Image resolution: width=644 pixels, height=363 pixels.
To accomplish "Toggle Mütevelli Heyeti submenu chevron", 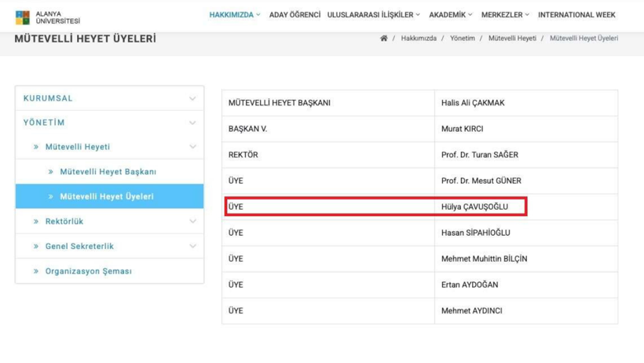I will pyautogui.click(x=192, y=147).
